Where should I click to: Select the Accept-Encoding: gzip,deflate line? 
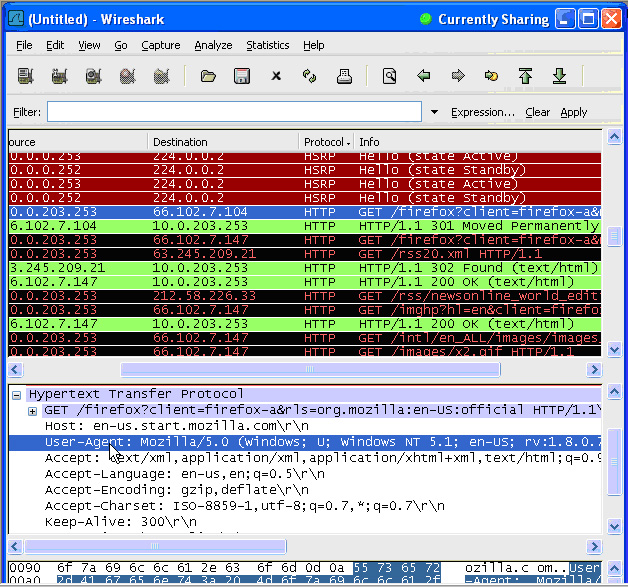[177, 490]
